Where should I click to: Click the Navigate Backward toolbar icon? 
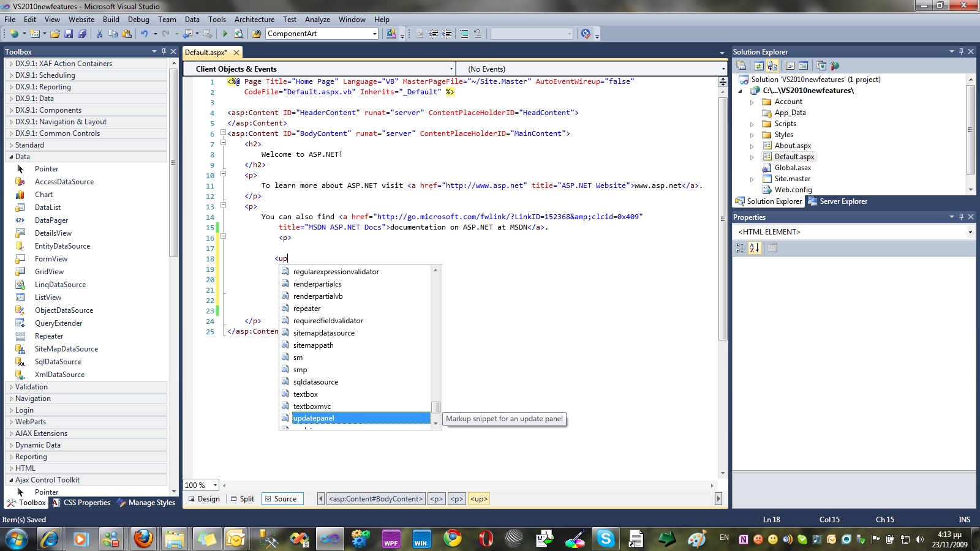click(x=188, y=34)
